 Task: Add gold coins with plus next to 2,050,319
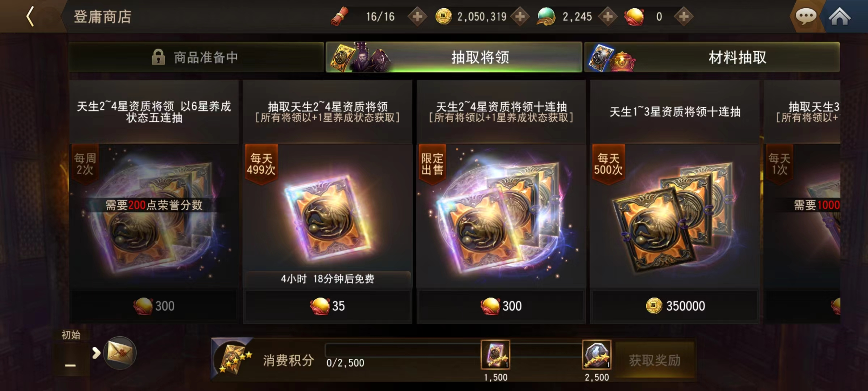click(520, 17)
